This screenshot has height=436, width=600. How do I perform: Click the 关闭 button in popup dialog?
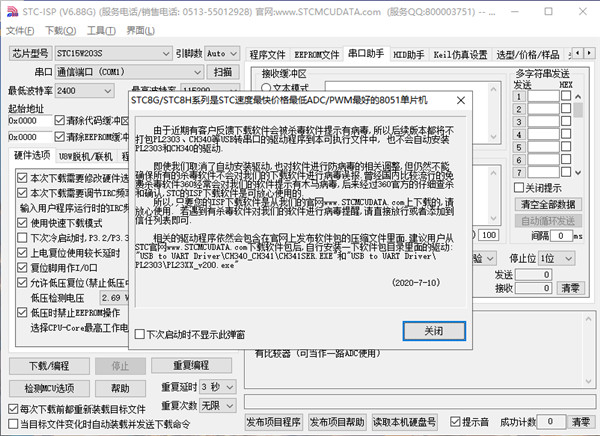pyautogui.click(x=434, y=331)
